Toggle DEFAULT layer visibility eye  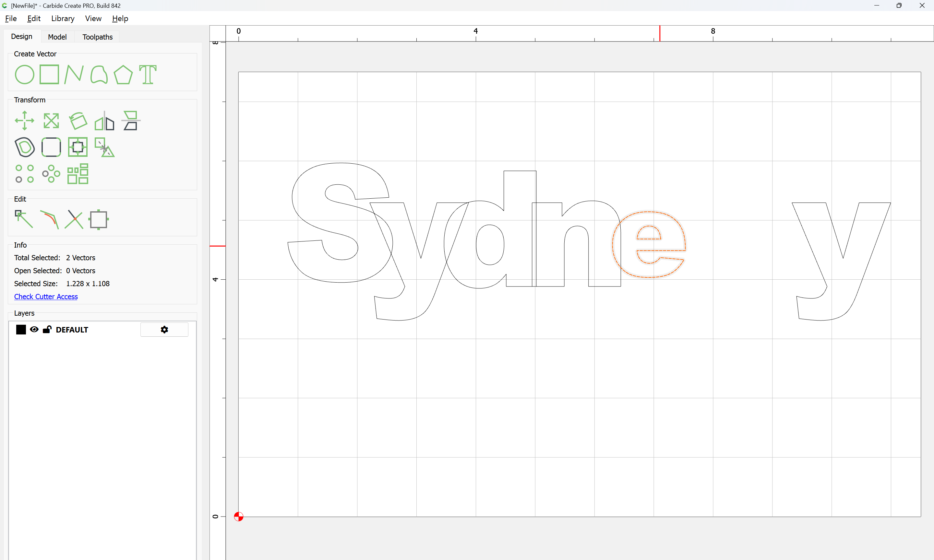click(34, 330)
